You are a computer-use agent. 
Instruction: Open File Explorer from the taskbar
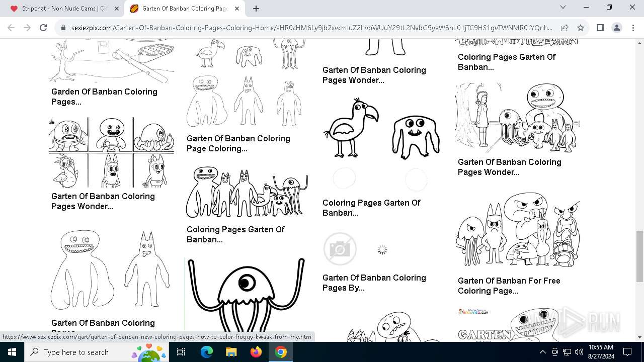(231, 352)
